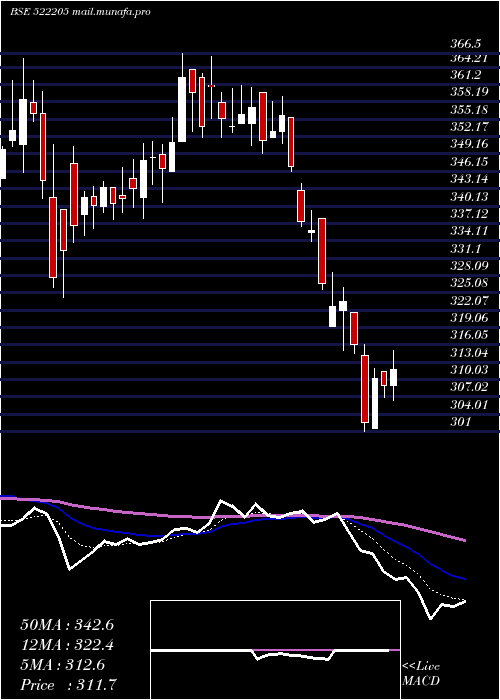This screenshot has width=500, height=700.
Task: Click the 364.21 price axis label
Action: 468,58
